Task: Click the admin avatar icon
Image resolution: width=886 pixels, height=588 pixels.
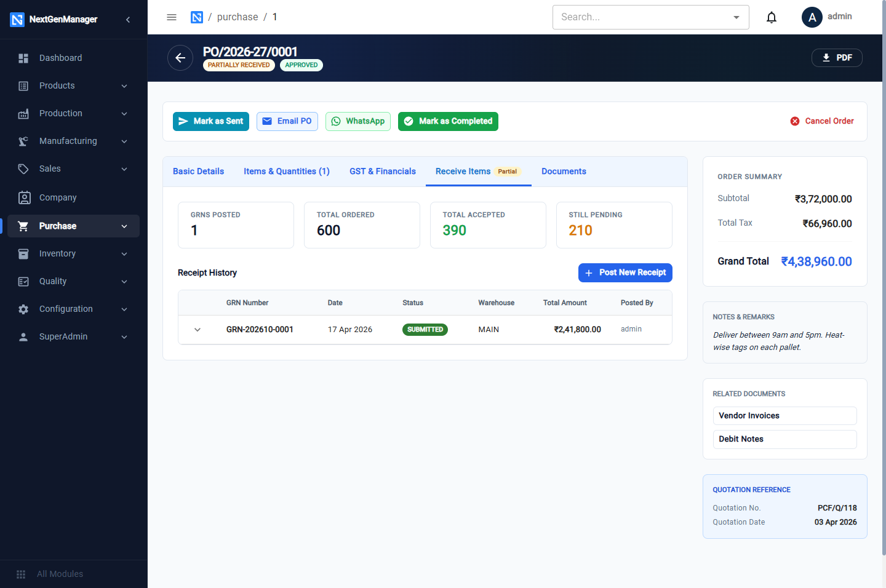Action: pos(812,17)
